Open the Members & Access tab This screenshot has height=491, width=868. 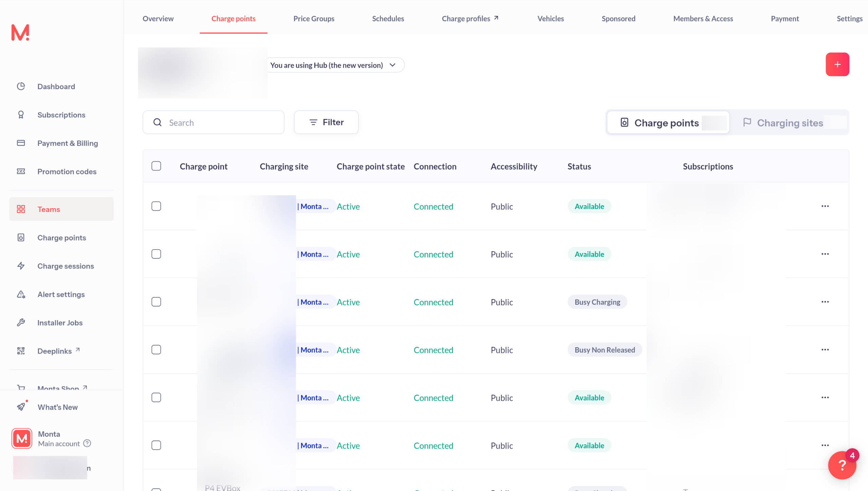click(703, 19)
